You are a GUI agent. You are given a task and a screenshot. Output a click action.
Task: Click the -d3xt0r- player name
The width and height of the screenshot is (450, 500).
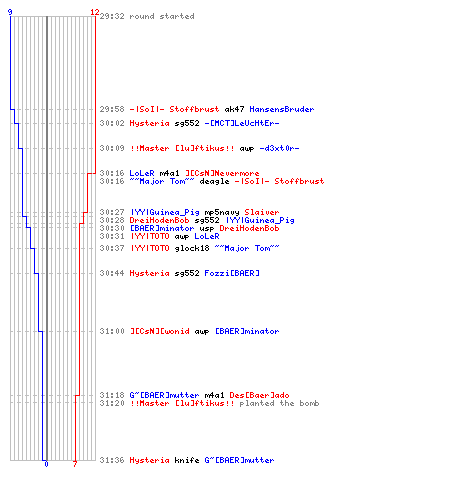coord(279,148)
